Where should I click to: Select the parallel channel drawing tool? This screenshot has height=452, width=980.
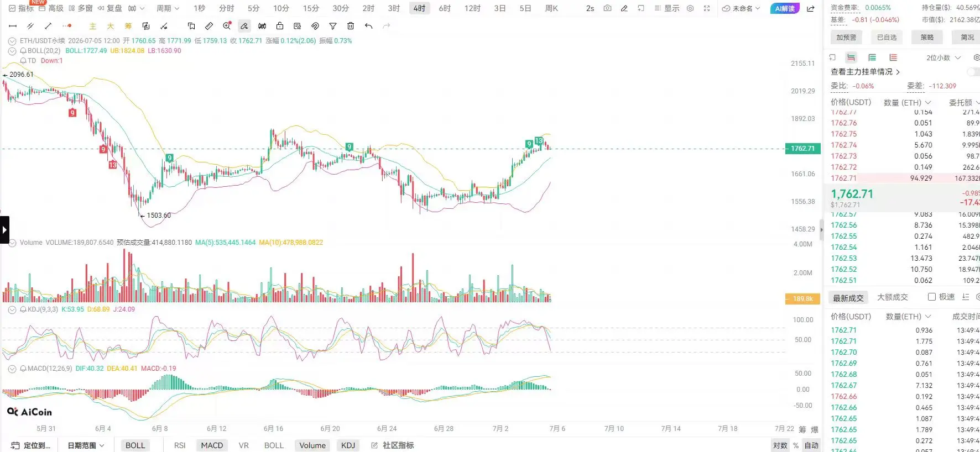click(30, 26)
